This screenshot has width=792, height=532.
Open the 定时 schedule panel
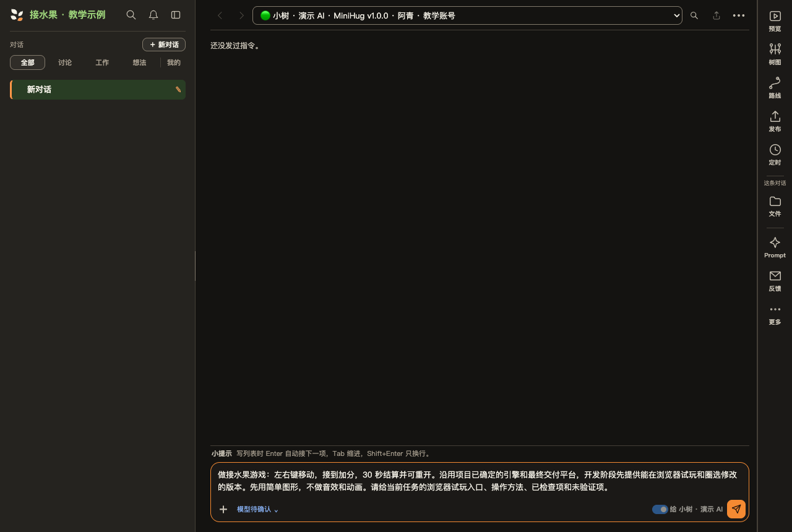tap(775, 155)
